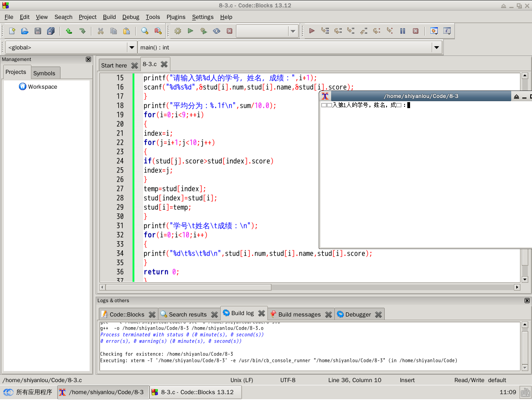The image size is (532, 414).
Task: Click the New file toolbar icon
Action: pos(12,31)
